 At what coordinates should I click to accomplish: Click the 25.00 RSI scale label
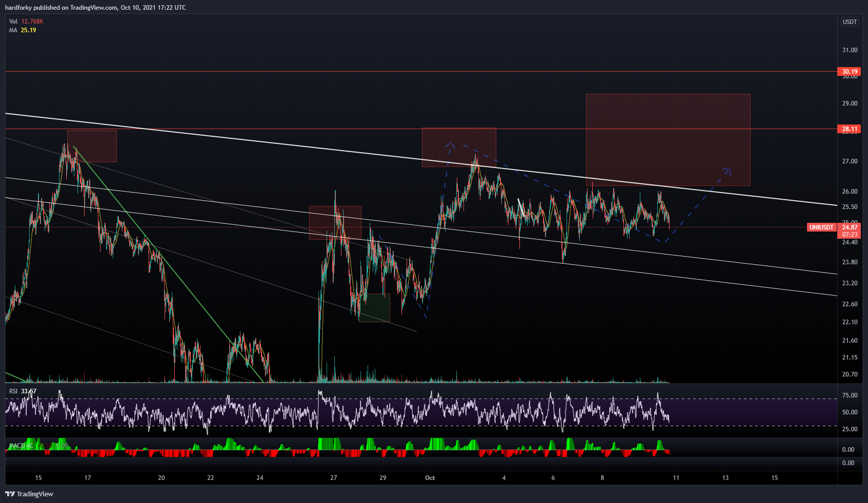pos(850,429)
